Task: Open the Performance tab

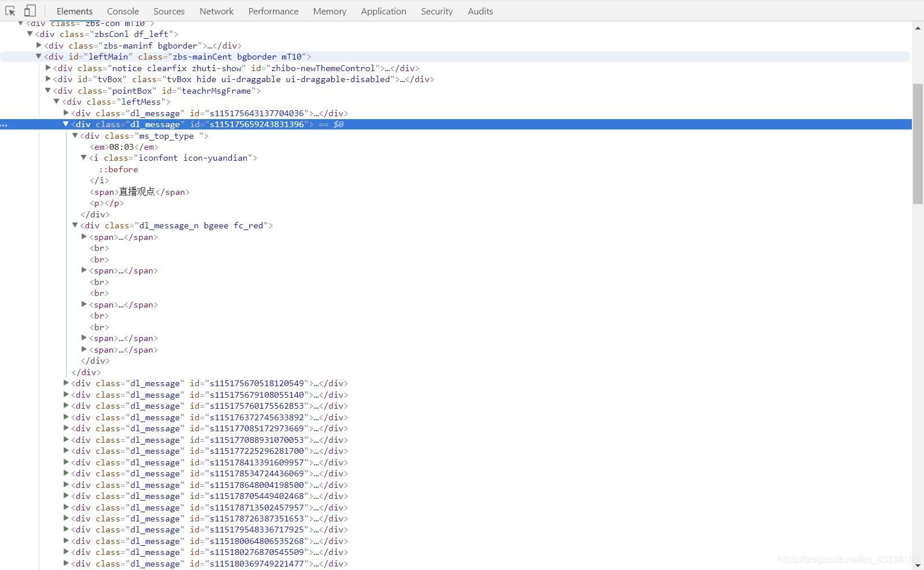Action: pos(273,11)
